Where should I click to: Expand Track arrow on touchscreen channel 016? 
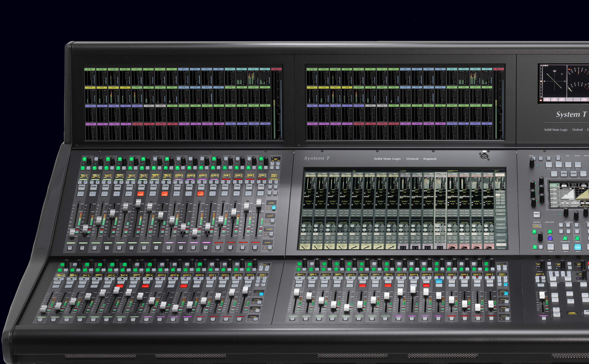point(493,204)
